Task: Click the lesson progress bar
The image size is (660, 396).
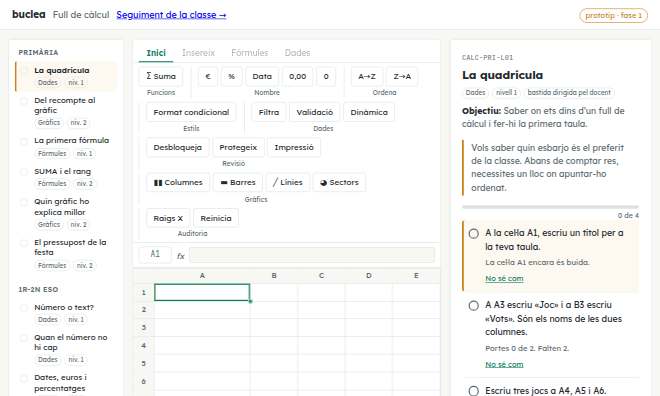Action: 550,207
